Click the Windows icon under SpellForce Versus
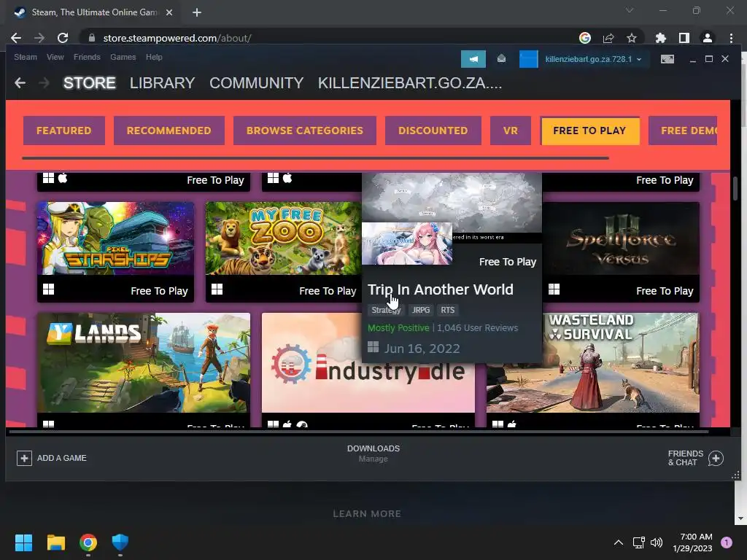The height and width of the screenshot is (560, 747). (554, 289)
